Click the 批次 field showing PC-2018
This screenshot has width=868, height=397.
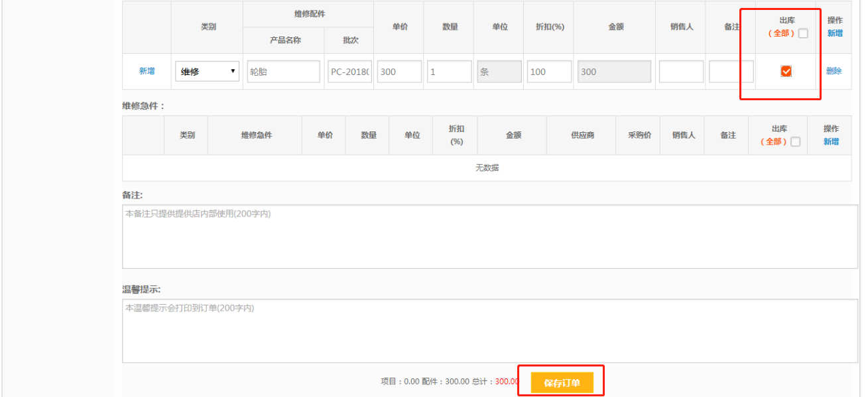[x=349, y=72]
